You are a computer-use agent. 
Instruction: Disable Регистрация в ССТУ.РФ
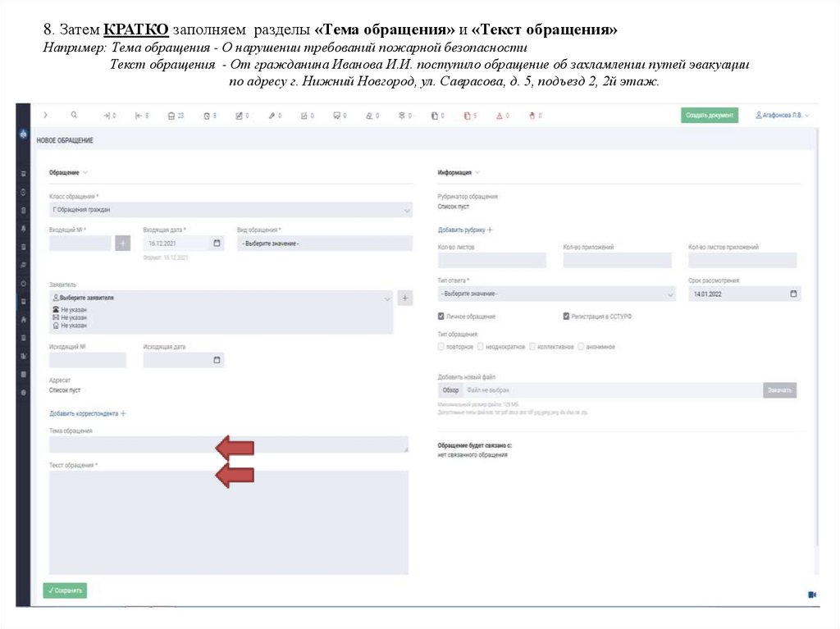(x=565, y=314)
